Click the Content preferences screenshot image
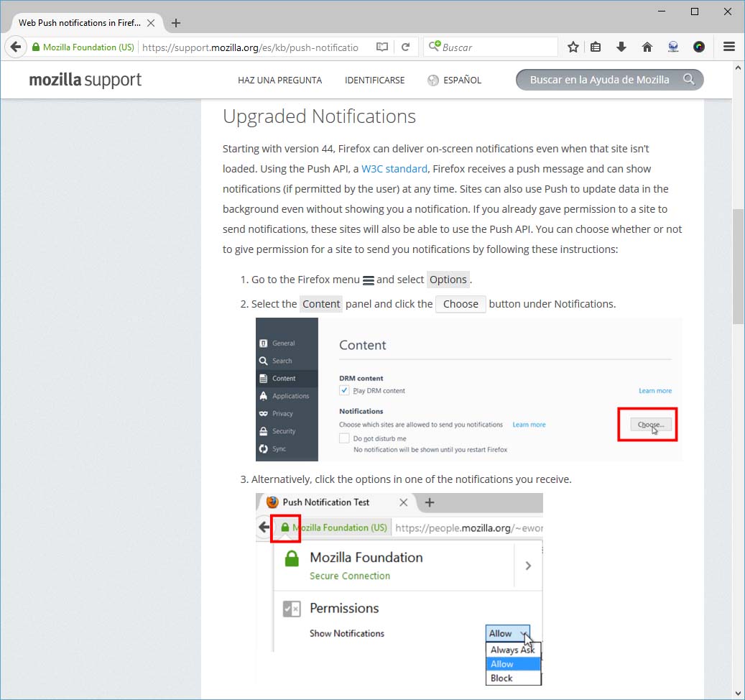Viewport: 745px width, 700px height. click(x=469, y=390)
